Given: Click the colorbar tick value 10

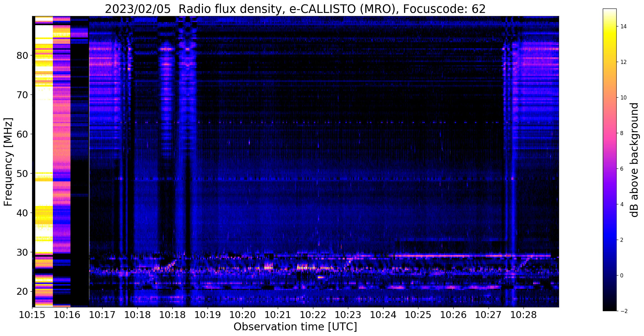Looking at the screenshot, I should coord(623,98).
